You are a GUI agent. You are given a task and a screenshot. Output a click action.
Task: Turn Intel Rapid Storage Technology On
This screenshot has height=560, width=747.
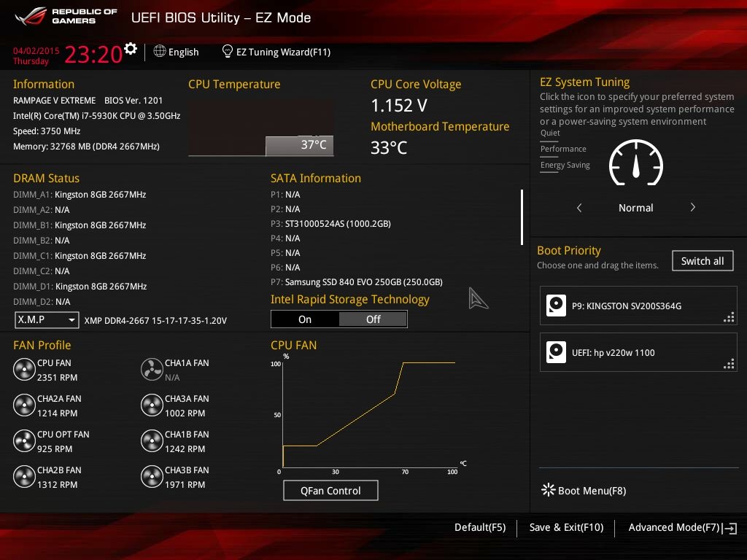[305, 319]
